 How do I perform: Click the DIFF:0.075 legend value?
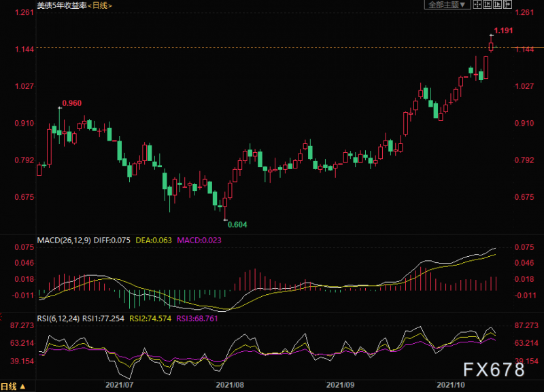pos(114,240)
